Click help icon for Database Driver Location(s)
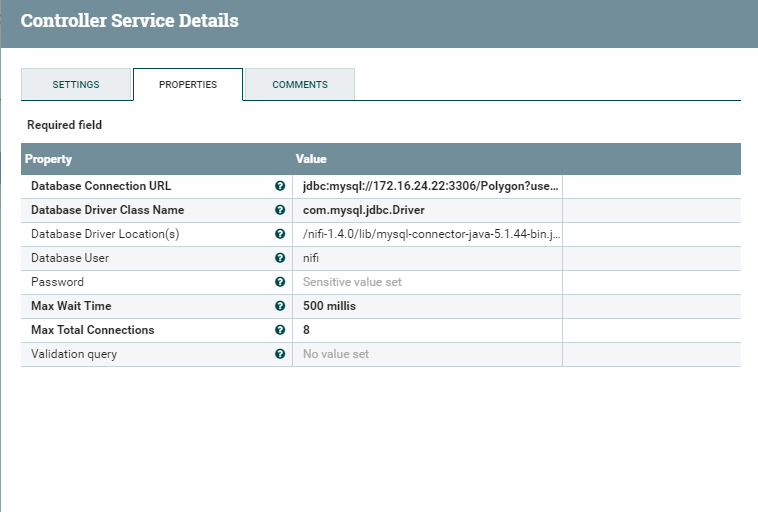Viewport: 758px width, 512px height. [x=280, y=234]
